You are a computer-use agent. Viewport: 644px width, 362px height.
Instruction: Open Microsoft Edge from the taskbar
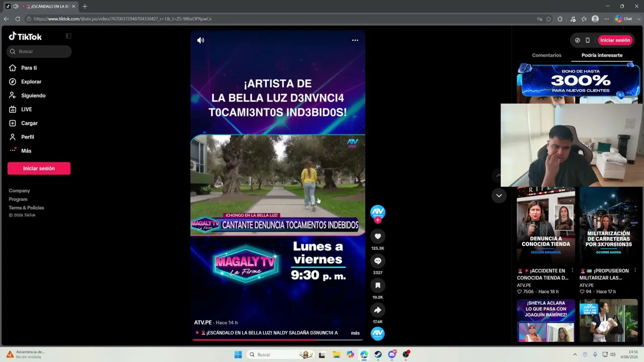pos(364,354)
